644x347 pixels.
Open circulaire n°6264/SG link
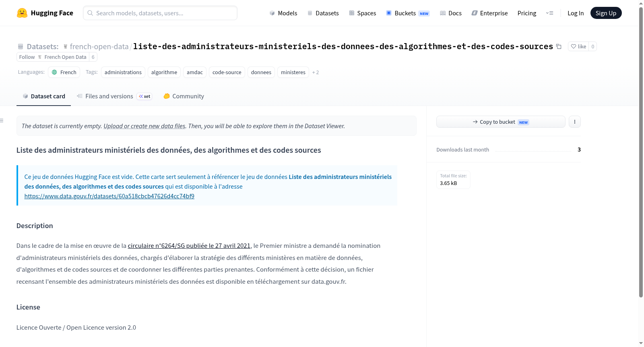click(189, 246)
